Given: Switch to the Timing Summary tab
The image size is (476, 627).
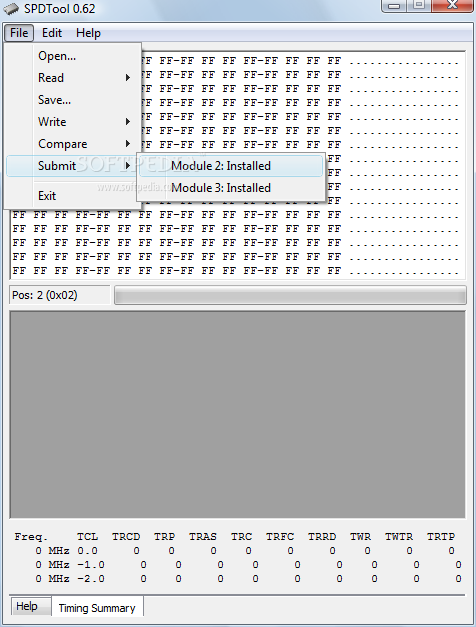Looking at the screenshot, I should 97,608.
